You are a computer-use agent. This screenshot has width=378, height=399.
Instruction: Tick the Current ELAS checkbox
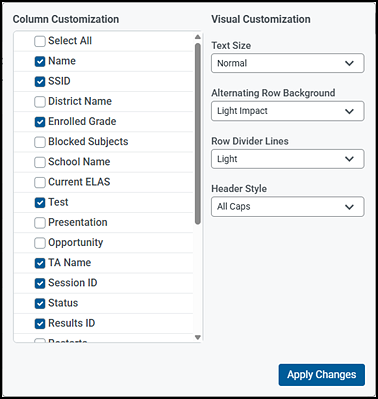(x=40, y=182)
